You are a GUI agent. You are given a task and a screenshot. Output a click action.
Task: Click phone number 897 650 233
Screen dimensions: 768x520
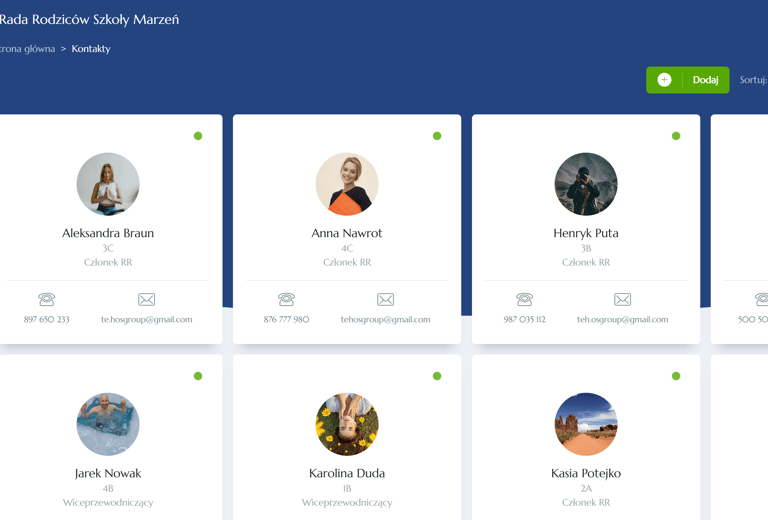[x=47, y=319]
